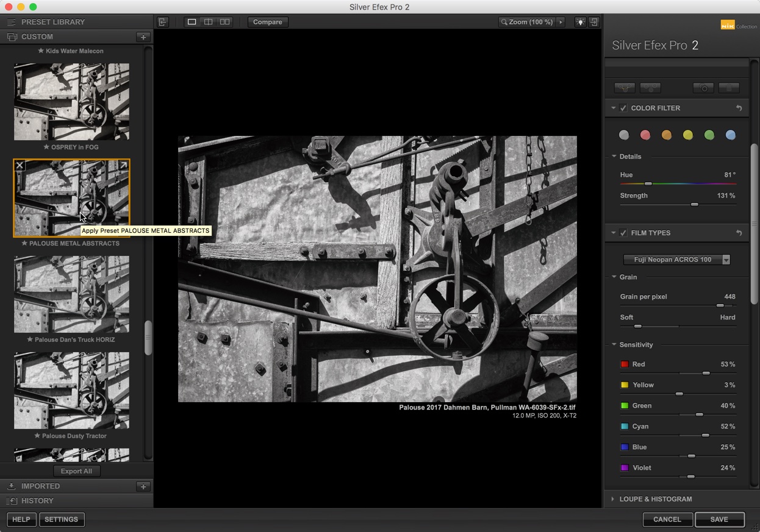Click the Violet sensitivity slider handle

click(690, 477)
